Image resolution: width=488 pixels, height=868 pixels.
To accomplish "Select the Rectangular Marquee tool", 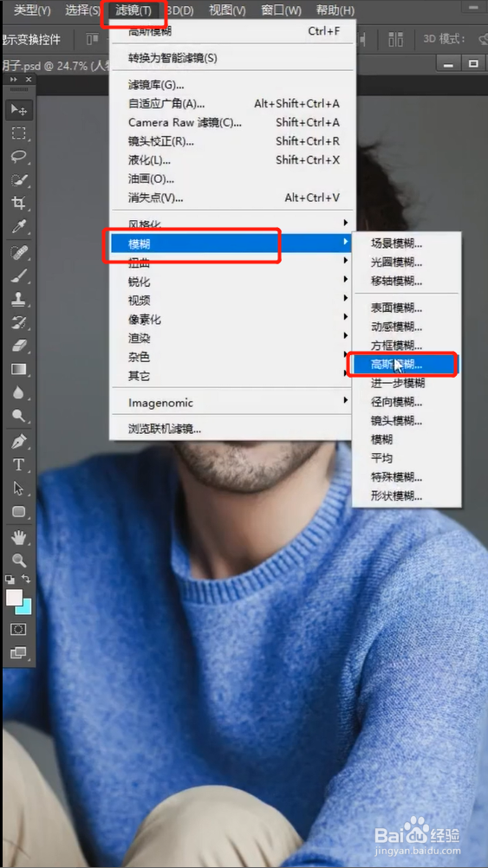I will pos(19,133).
